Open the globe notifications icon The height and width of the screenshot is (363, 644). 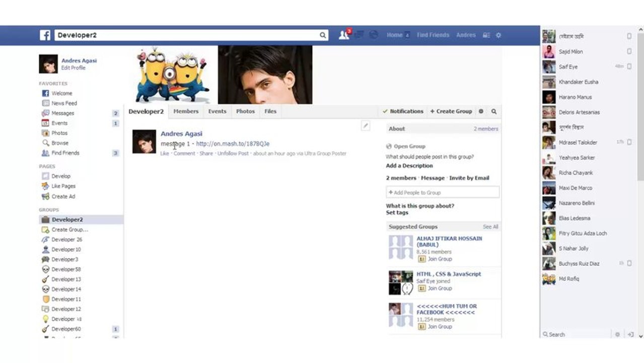tap(374, 35)
